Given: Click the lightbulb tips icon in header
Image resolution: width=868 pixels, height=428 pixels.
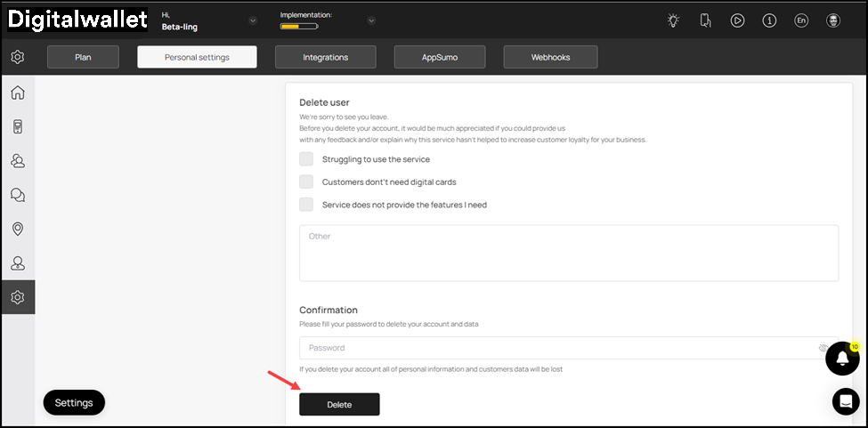Looking at the screenshot, I should pos(674,20).
